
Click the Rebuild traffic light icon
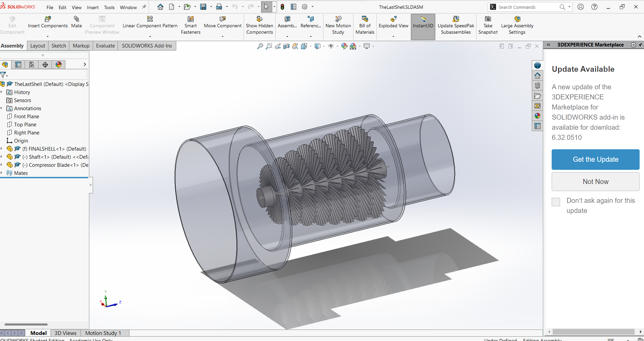[282, 7]
